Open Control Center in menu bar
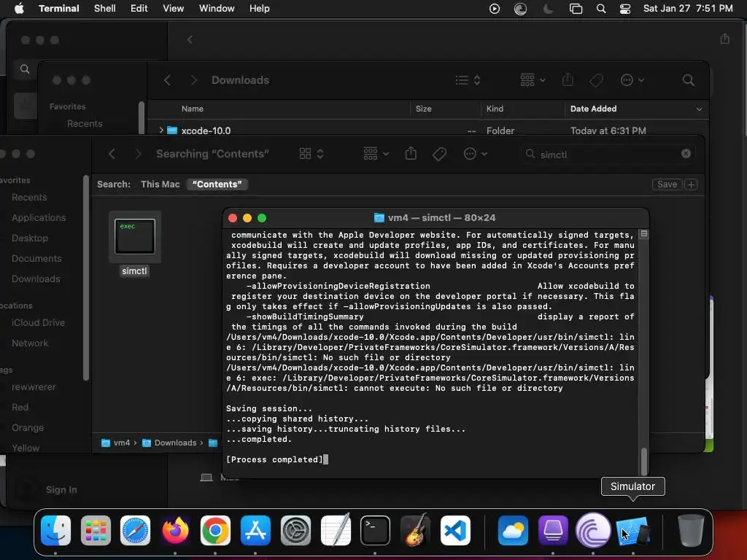Image resolution: width=747 pixels, height=560 pixels. (625, 9)
